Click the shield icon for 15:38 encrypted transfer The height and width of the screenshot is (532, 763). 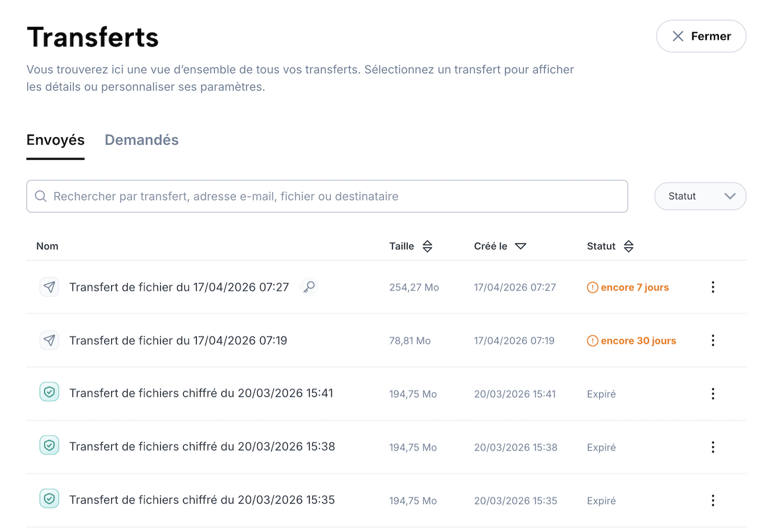pyautogui.click(x=50, y=445)
